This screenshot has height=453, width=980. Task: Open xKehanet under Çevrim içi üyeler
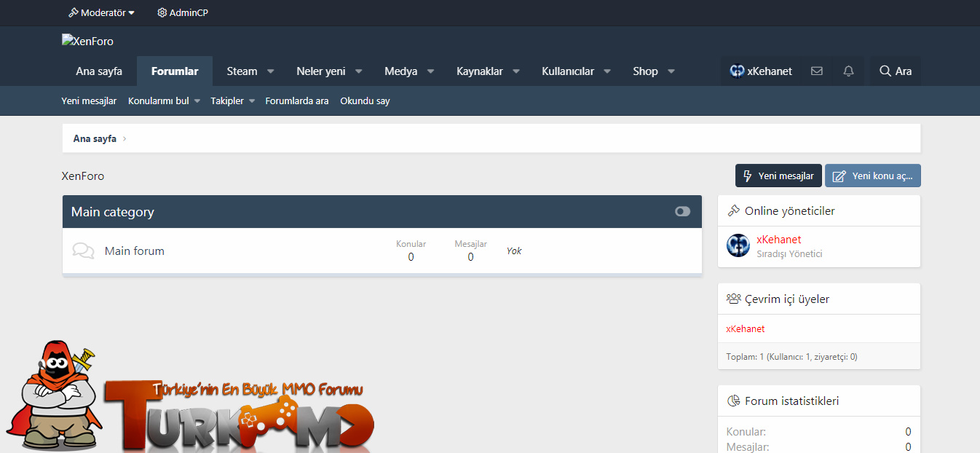point(746,328)
